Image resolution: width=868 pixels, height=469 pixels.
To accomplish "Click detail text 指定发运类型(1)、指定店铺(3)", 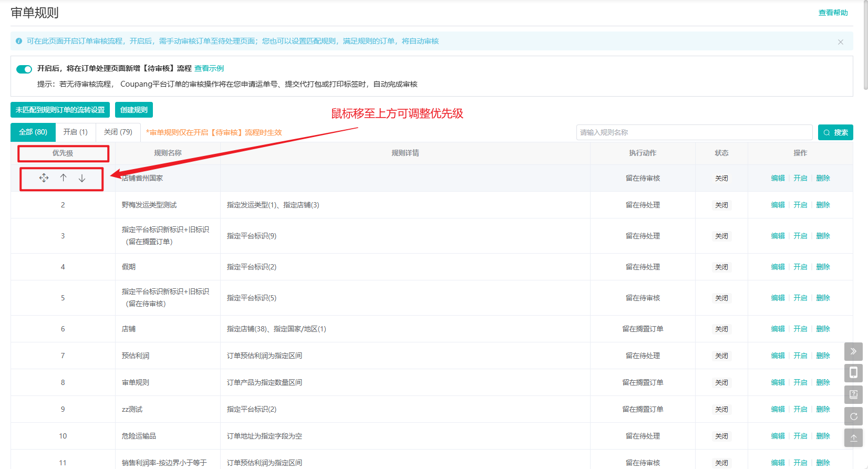I will [273, 205].
